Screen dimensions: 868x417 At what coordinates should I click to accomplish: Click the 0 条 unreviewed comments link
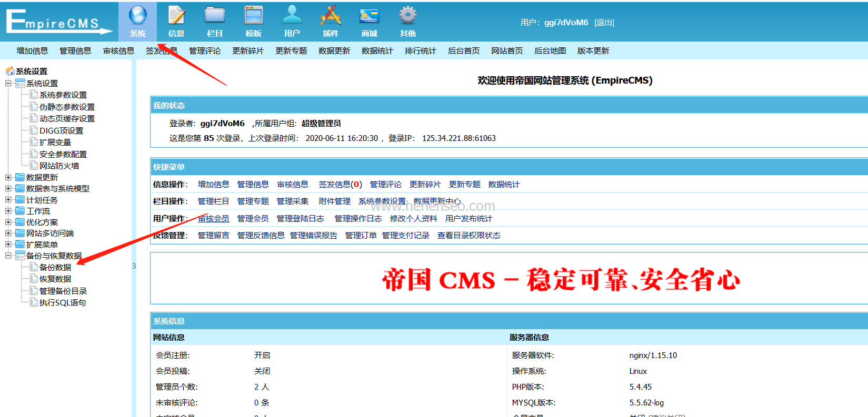click(x=262, y=403)
